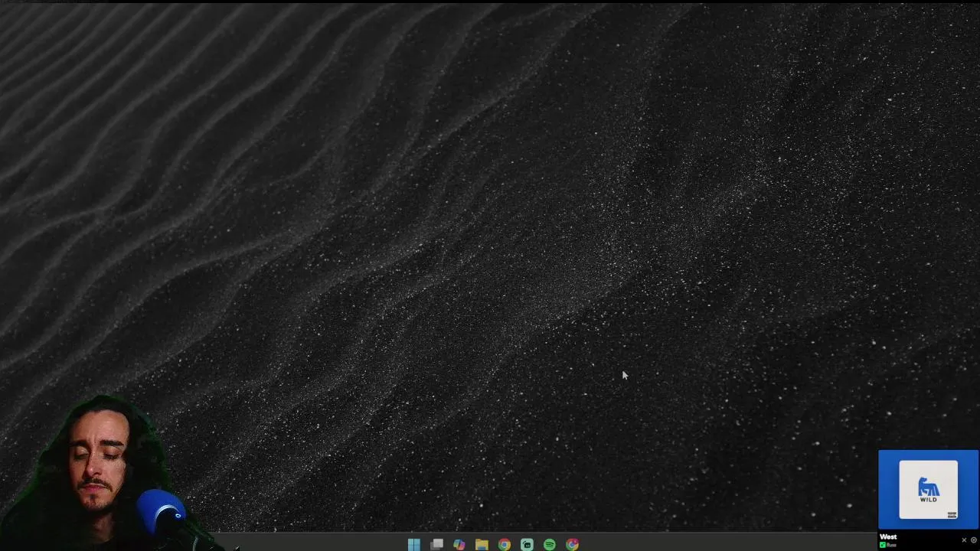Open the first Google Chrome taskbar icon
The width and height of the screenshot is (980, 551).
[x=504, y=545]
